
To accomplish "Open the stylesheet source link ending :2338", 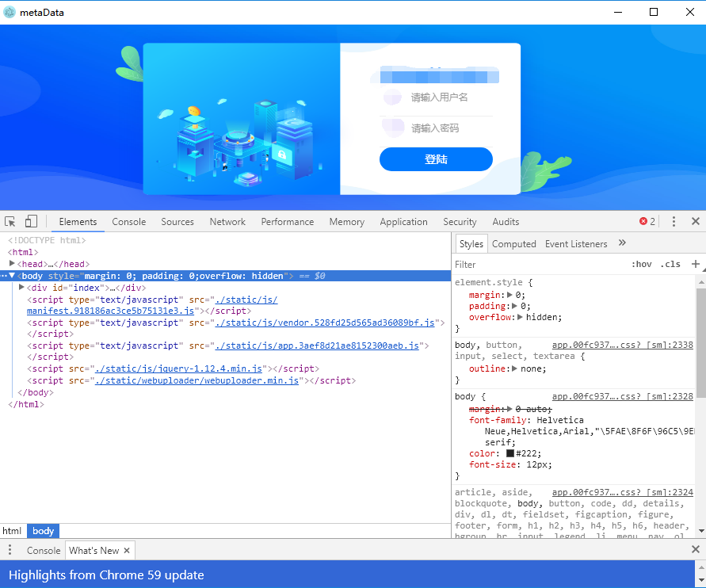I will pos(622,345).
